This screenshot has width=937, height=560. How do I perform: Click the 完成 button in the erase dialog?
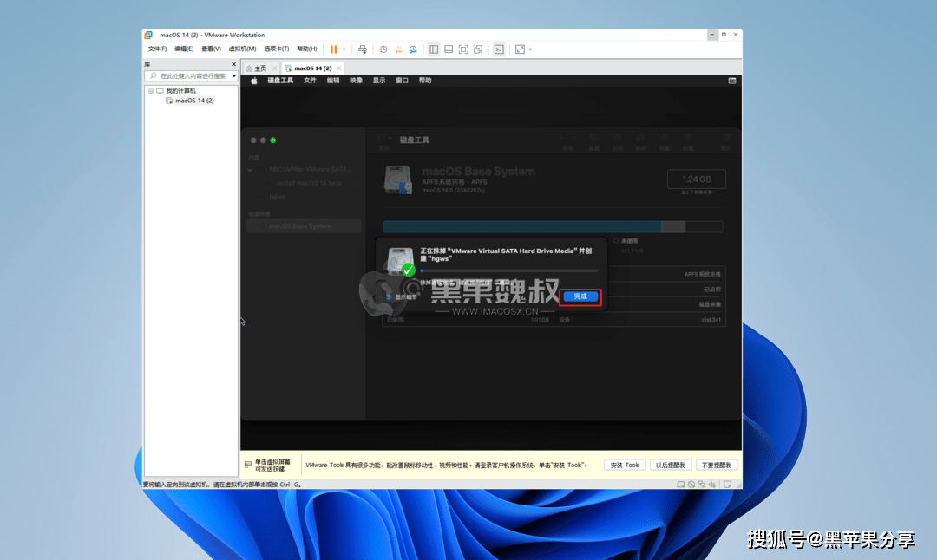pos(580,296)
